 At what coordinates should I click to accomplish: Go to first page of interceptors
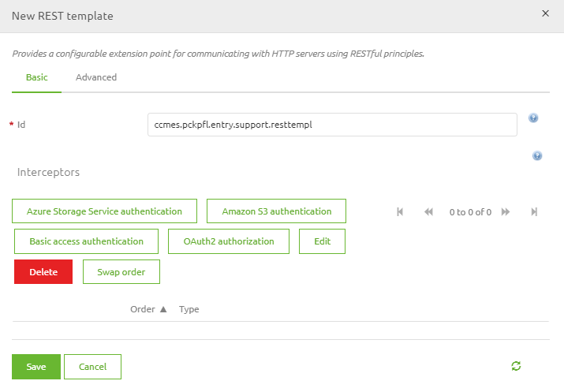click(400, 212)
